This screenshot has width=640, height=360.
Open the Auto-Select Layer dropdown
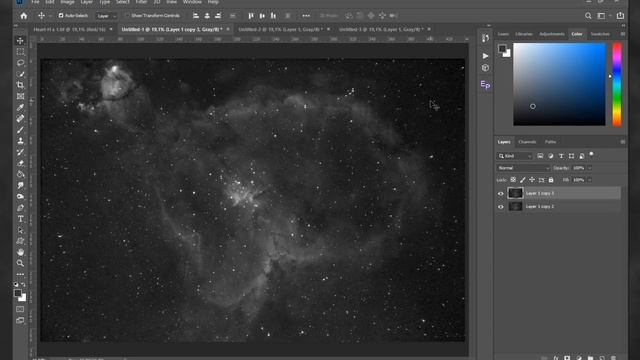(106, 16)
